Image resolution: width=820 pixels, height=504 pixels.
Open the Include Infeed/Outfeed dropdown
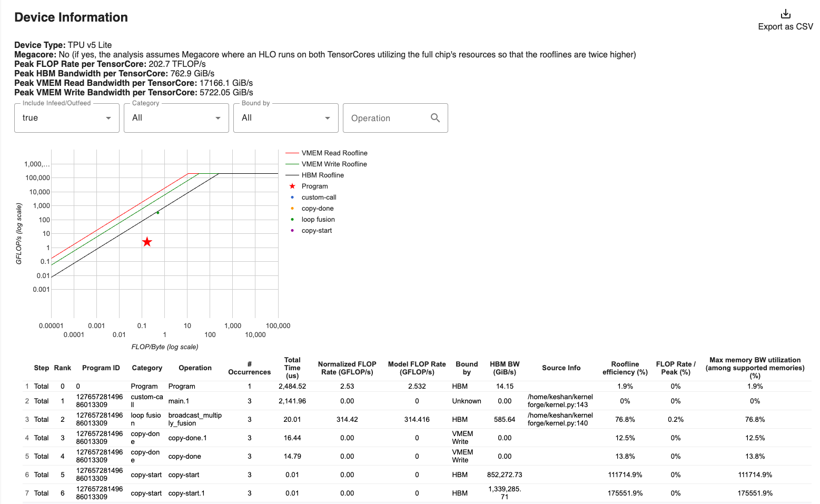(67, 118)
